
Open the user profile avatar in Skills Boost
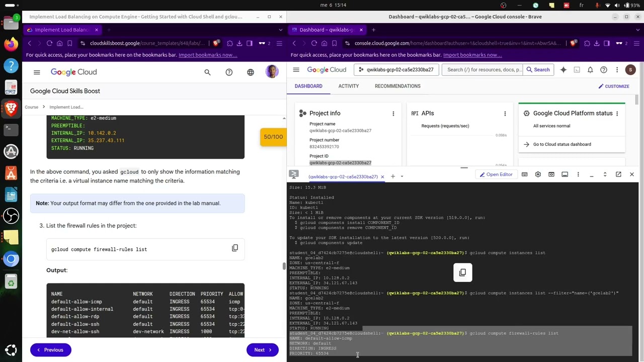pos(272,72)
